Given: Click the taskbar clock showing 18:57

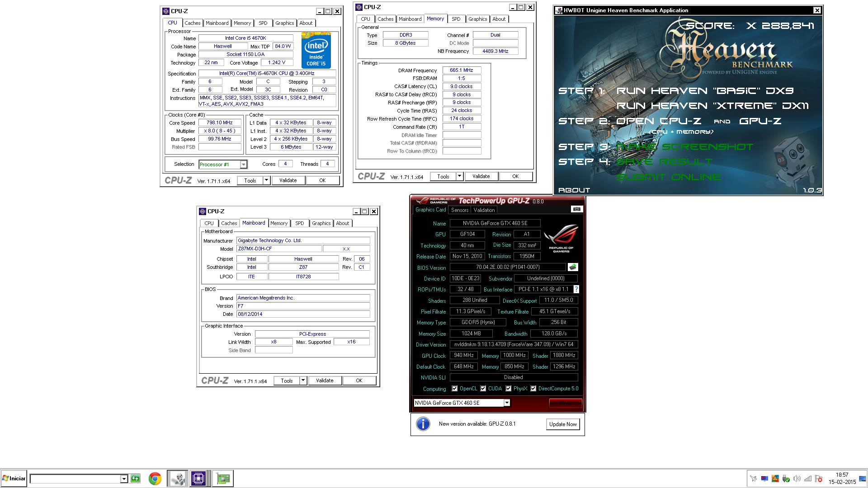Looking at the screenshot, I should (x=842, y=479).
